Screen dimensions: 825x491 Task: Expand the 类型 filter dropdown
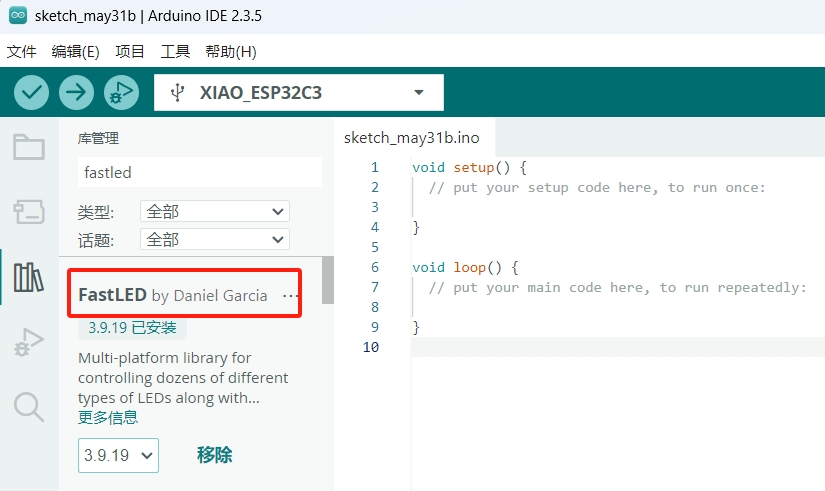pos(215,212)
